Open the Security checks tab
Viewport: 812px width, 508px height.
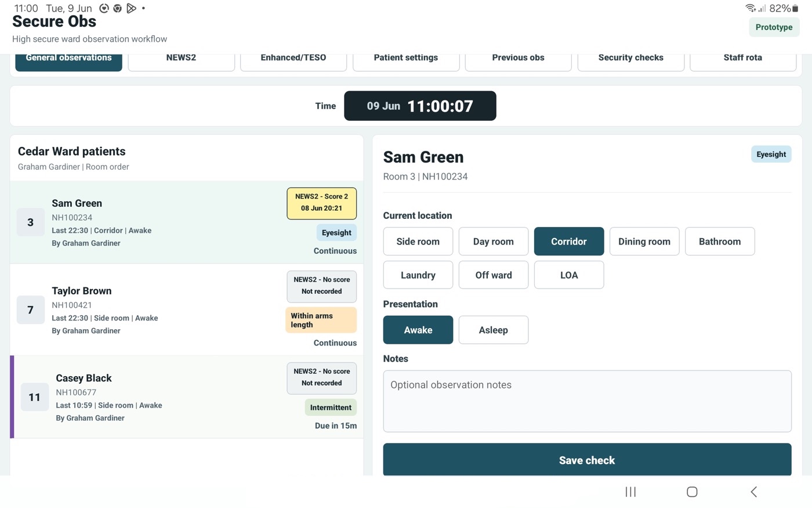pos(631,62)
